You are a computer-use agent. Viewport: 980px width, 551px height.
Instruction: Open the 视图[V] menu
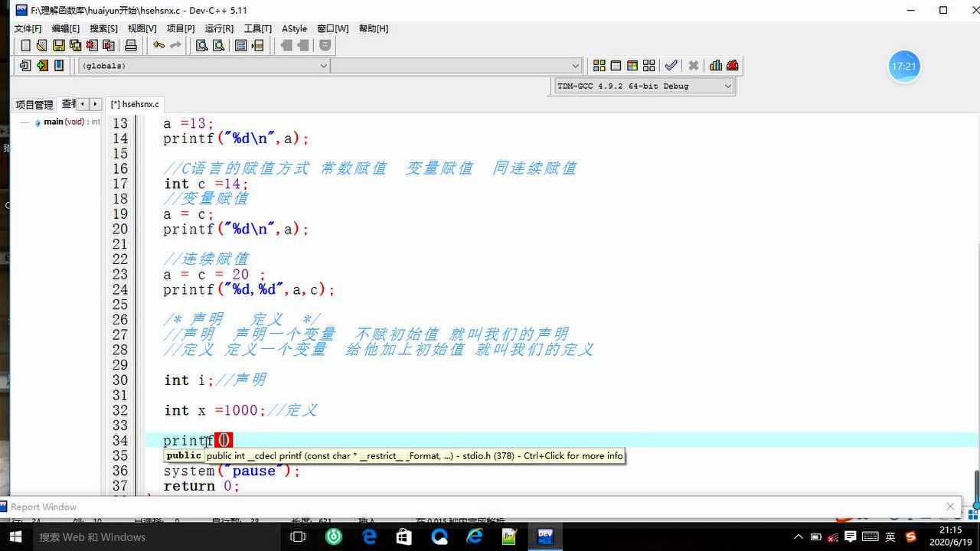[x=142, y=28]
